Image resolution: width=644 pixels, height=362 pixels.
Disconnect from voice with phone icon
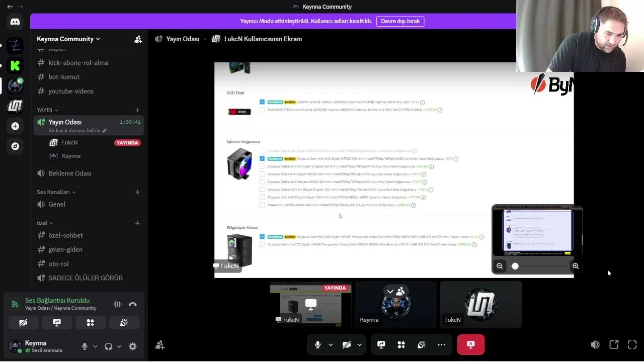(133, 304)
